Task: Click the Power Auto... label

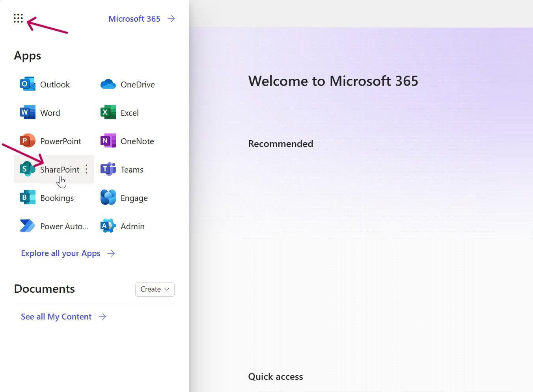Action: [64, 226]
